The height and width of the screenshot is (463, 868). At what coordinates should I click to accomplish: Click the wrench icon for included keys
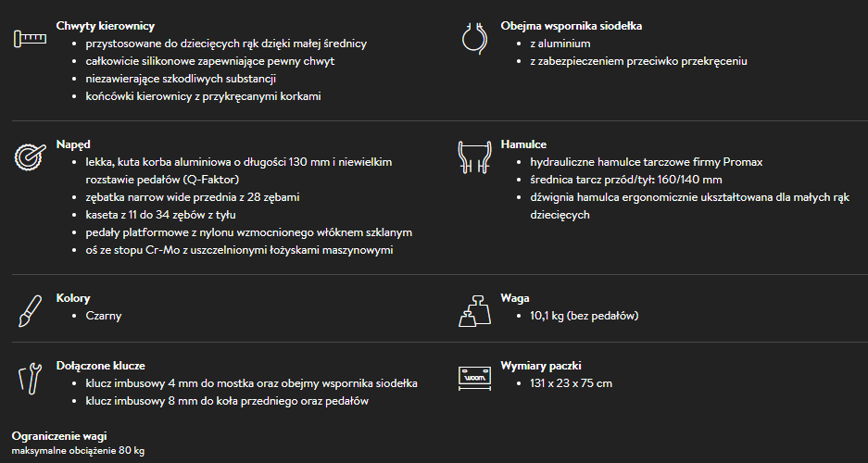[30, 378]
